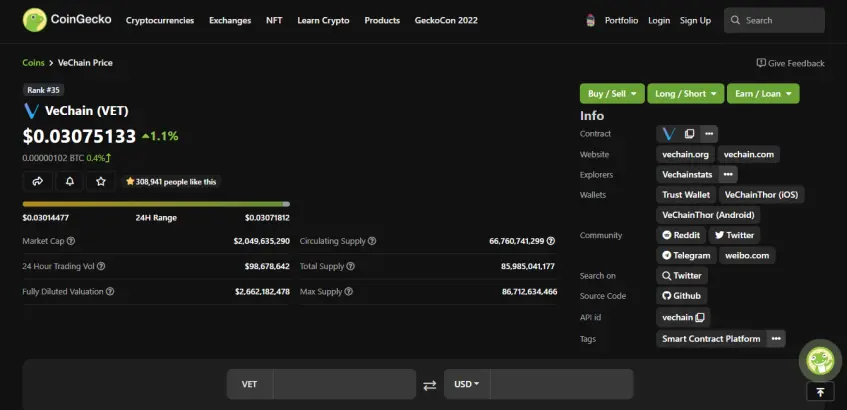Click Fully Diluted Valuation help icon
The height and width of the screenshot is (410, 847).
tap(110, 291)
